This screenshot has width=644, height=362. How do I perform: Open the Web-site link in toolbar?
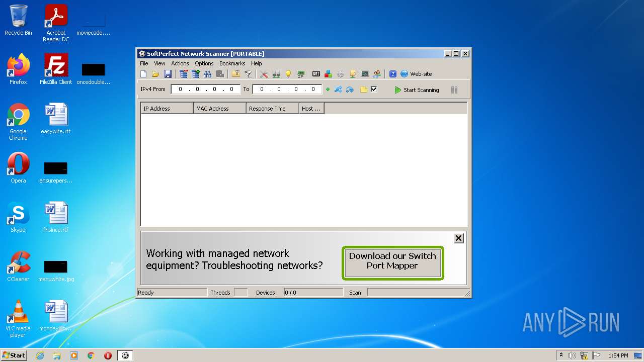(416, 74)
